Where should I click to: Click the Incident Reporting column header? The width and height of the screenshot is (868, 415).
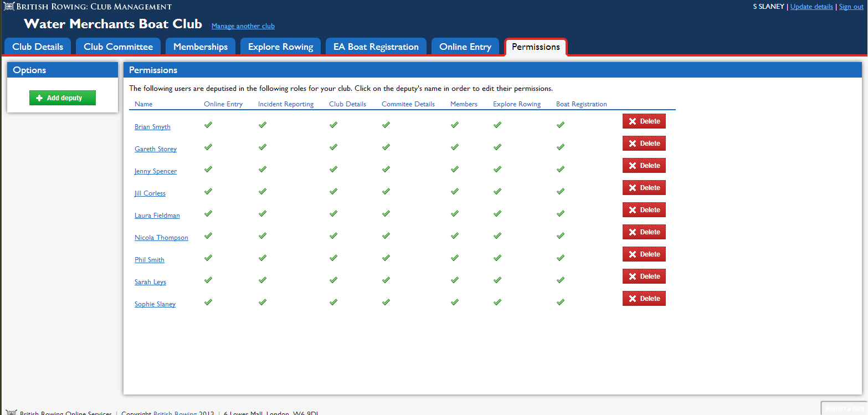pos(286,104)
